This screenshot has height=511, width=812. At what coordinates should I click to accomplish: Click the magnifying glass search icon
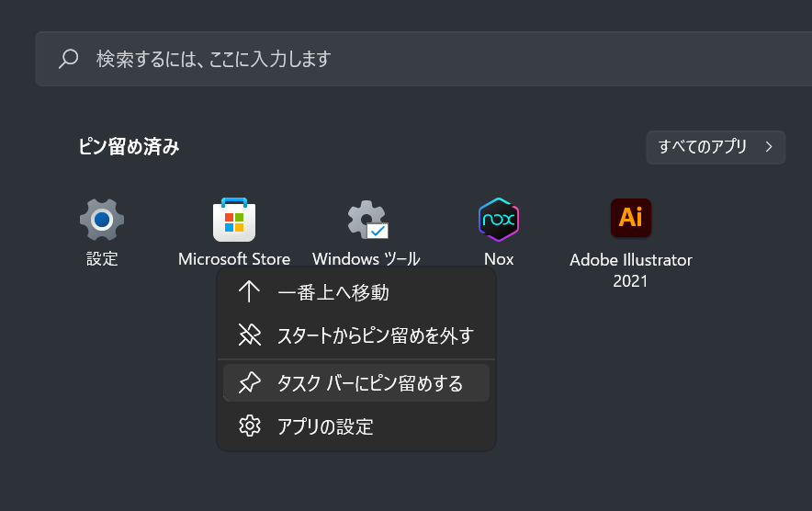point(69,59)
